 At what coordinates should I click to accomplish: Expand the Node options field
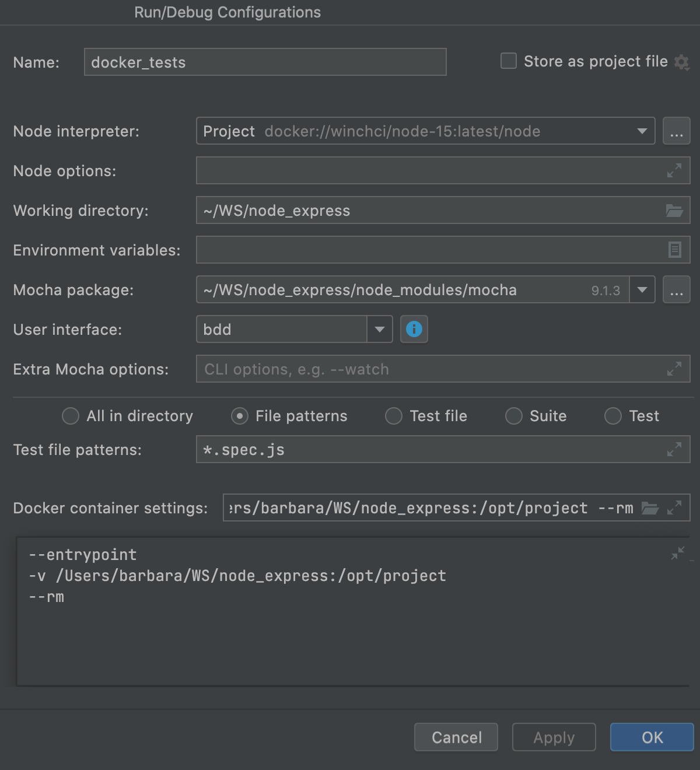674,170
